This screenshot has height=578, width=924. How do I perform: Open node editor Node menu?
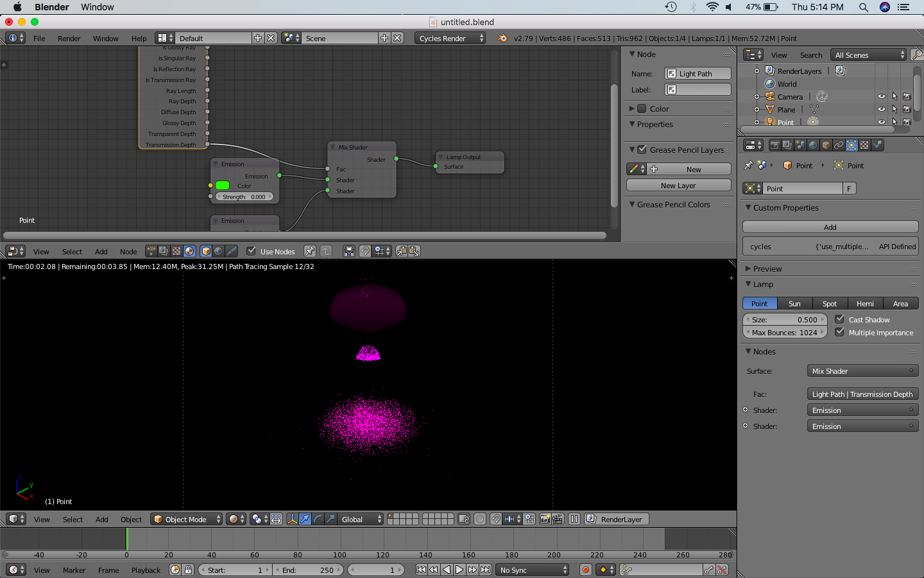click(x=128, y=251)
